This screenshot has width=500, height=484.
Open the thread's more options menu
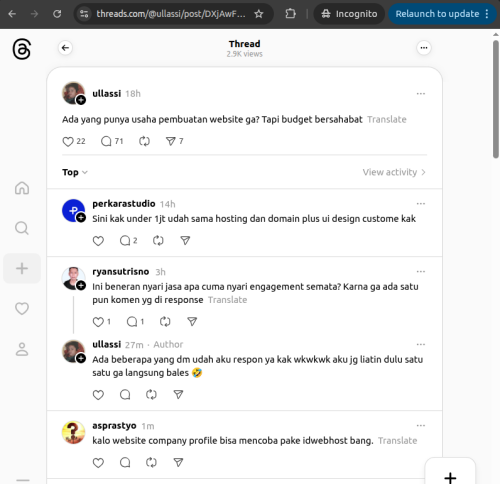pyautogui.click(x=424, y=48)
